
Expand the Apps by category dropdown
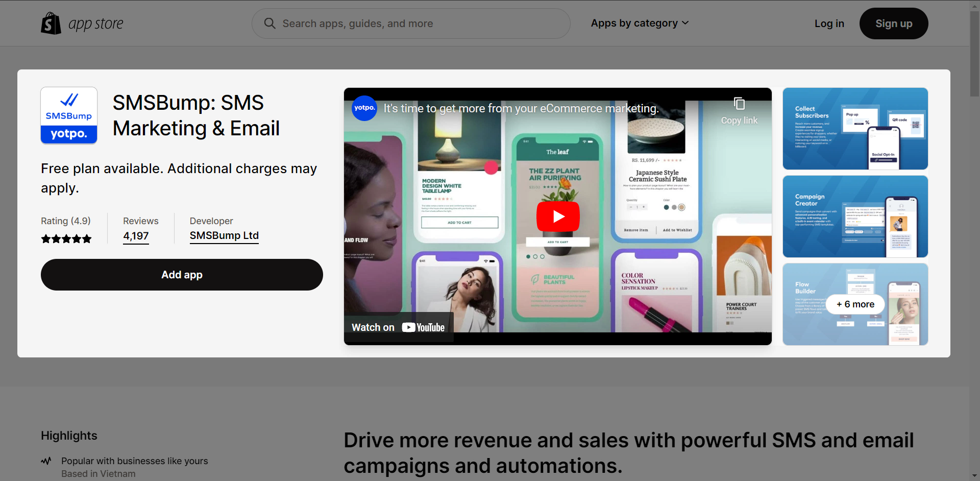pos(640,23)
